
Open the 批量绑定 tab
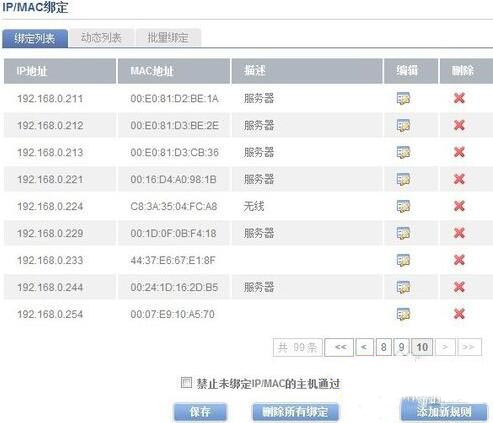168,38
